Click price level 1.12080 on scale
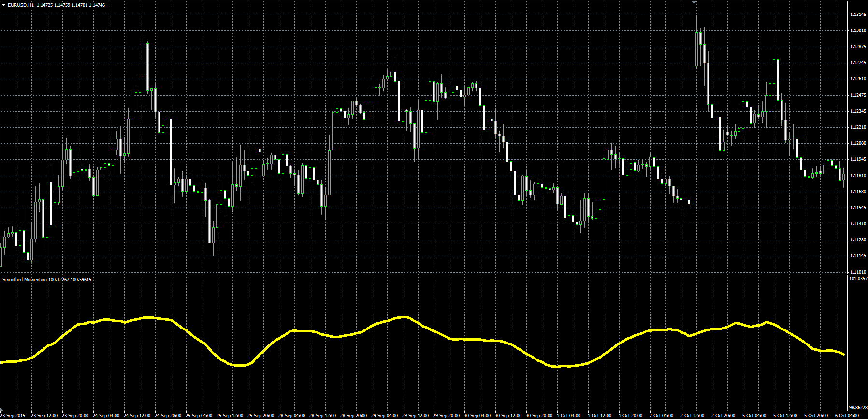Image resolution: width=868 pixels, height=419 pixels. click(858, 143)
